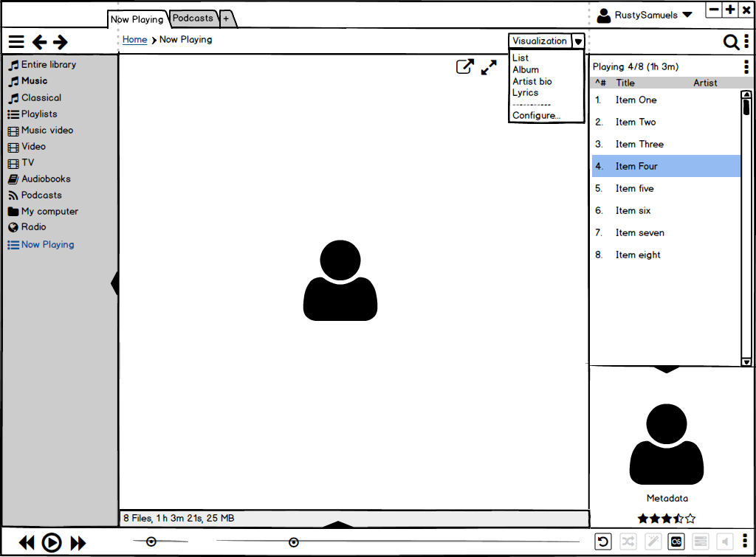Toggle shuffle playback mode
Viewport: 756px width, 557px height.
coord(628,542)
